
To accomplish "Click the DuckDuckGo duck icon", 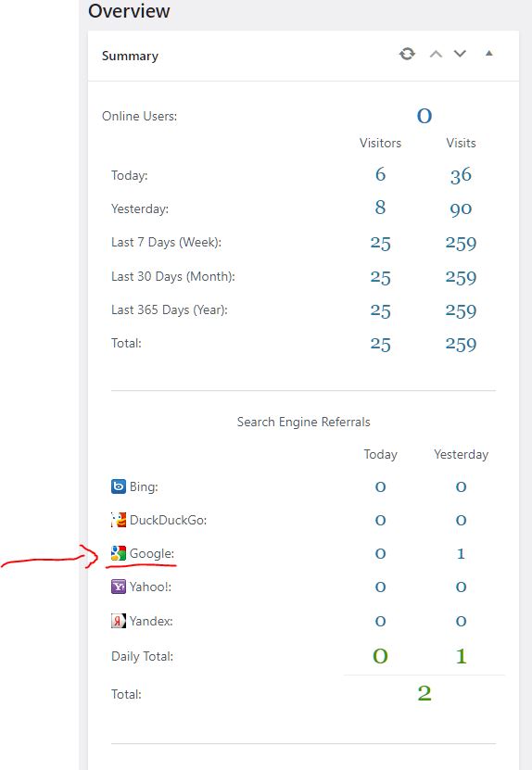I will (x=119, y=520).
